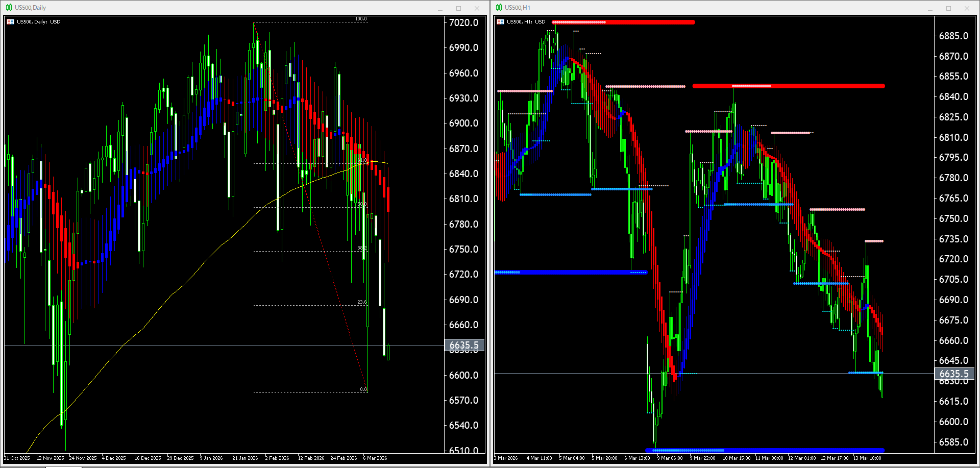Screen dimensions: 980x468
Task: Click the '4 Mar 11:00' time on the H1 axis
Action: [539, 458]
